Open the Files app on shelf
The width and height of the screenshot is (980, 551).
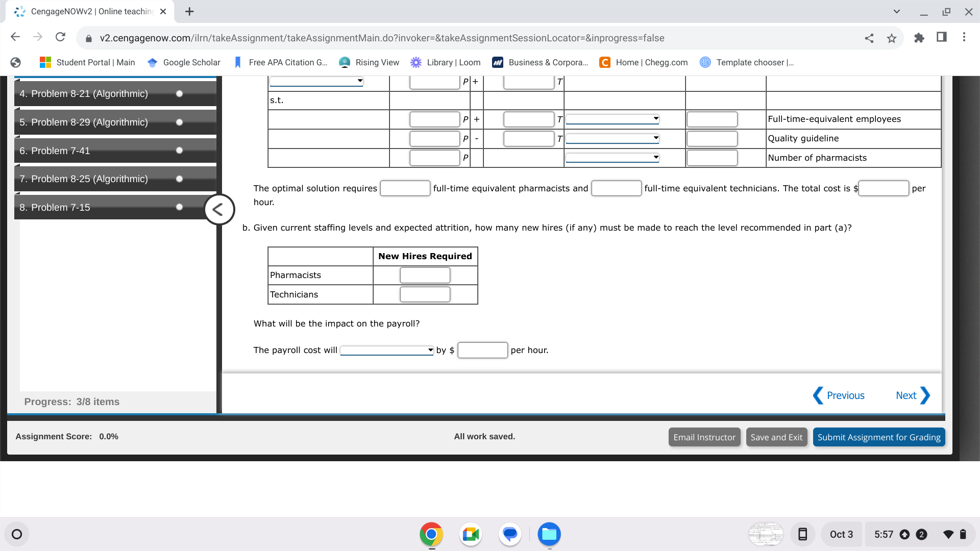tap(549, 534)
